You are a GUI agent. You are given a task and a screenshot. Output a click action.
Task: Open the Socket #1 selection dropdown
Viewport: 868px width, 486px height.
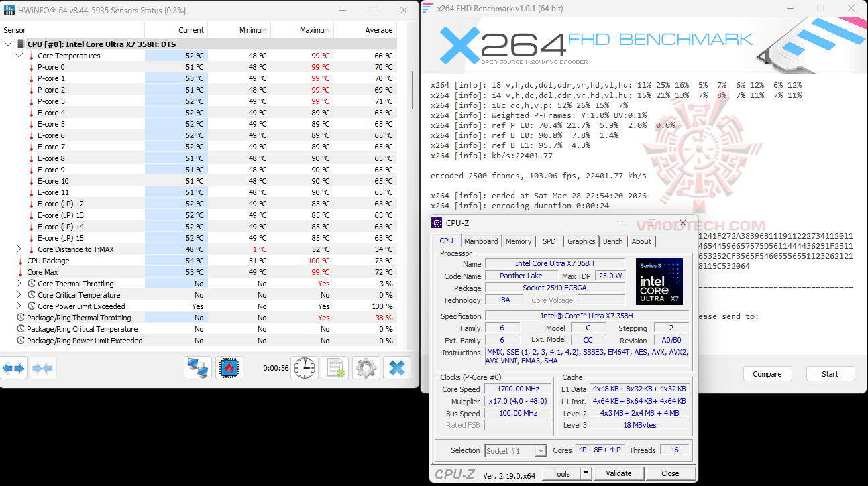coord(515,450)
